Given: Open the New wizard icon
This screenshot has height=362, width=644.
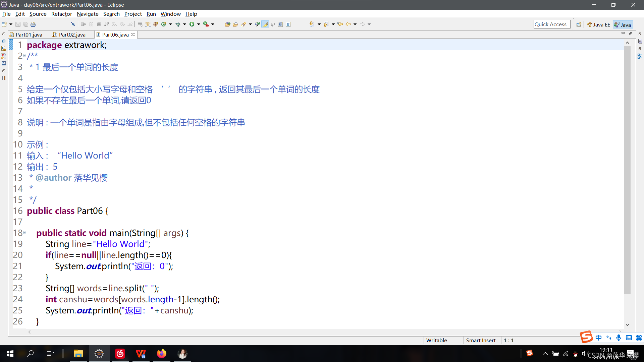Looking at the screenshot, I should click(x=4, y=24).
